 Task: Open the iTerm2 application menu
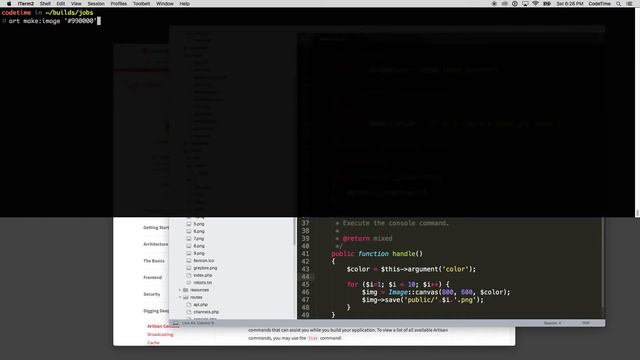tap(26, 4)
